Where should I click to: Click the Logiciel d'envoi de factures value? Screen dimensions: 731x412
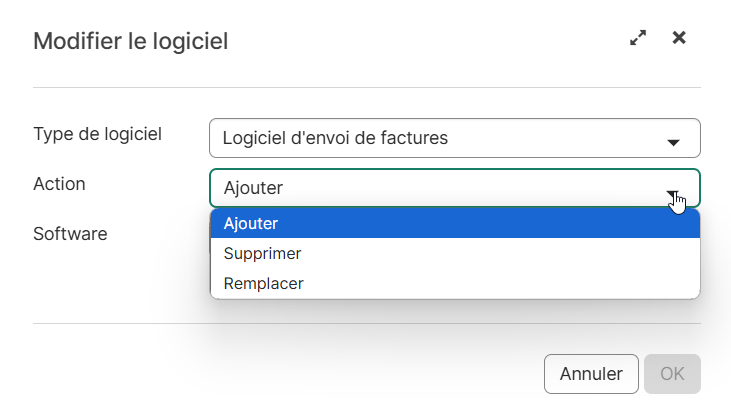click(x=335, y=138)
